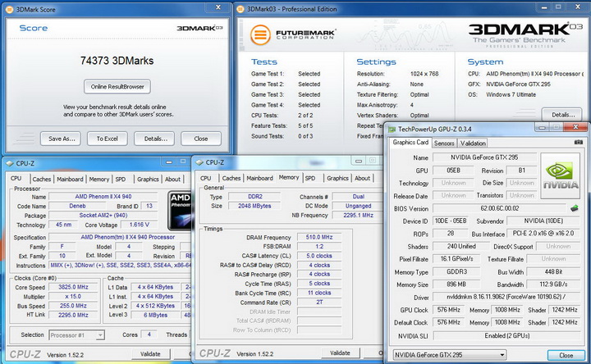Click Save As in 3DMark Score window
This screenshot has width=591, height=364.
(62, 139)
